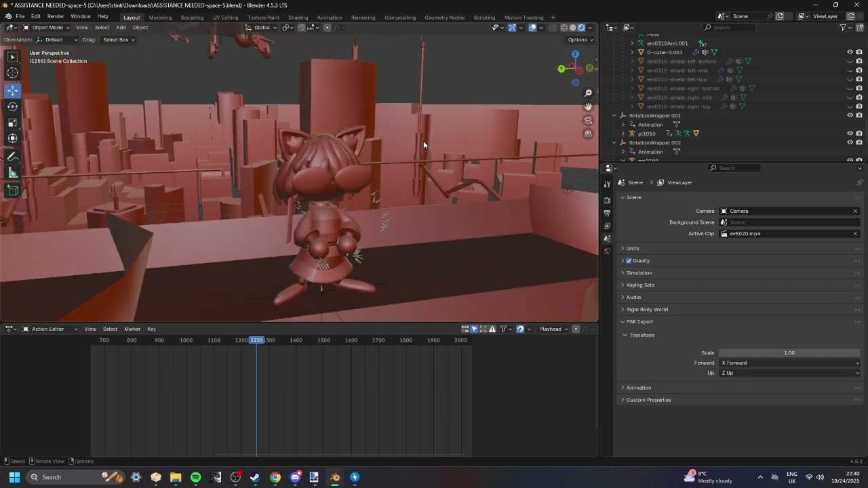Select the Scale tool
This screenshot has height=488, width=868.
(13, 123)
